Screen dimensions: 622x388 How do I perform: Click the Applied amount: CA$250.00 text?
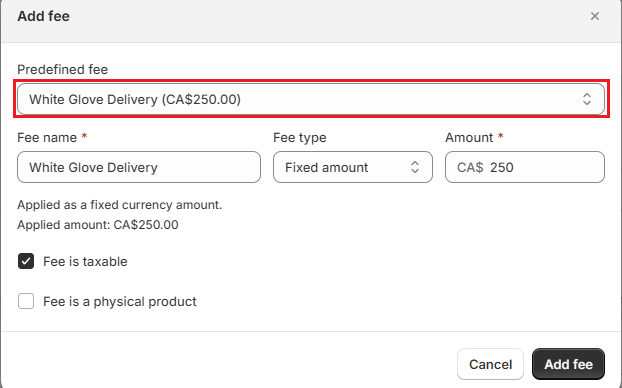point(98,225)
